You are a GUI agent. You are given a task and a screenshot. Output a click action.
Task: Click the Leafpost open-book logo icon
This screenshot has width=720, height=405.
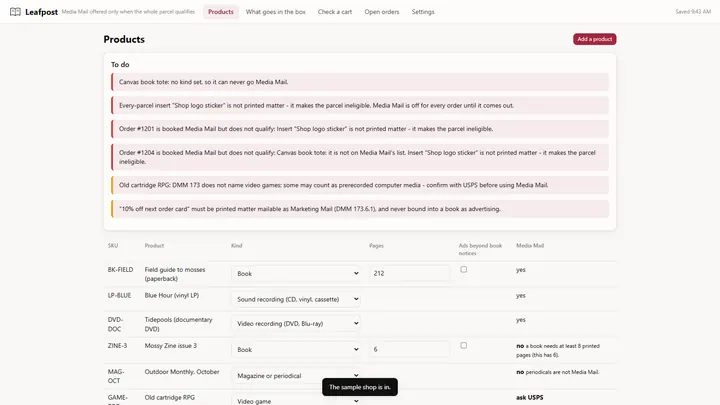point(15,12)
